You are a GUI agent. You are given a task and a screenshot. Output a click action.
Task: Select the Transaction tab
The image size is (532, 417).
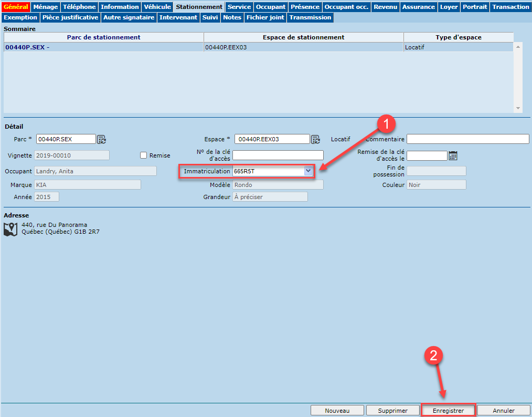pyautogui.click(x=510, y=7)
